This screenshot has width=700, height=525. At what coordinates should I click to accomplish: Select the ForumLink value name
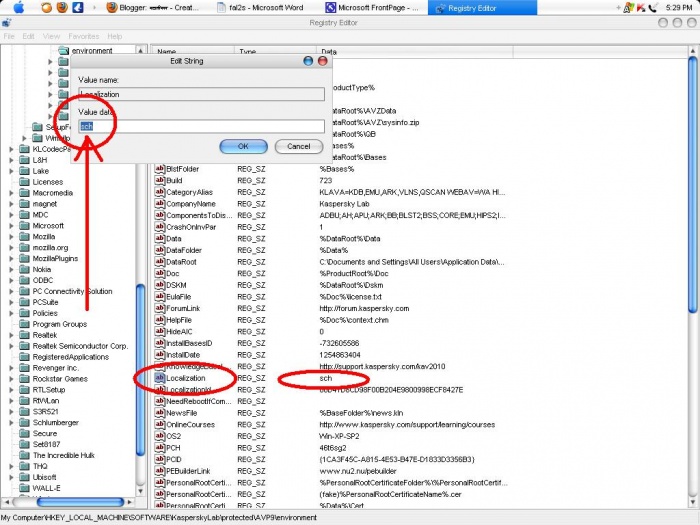[x=183, y=308]
